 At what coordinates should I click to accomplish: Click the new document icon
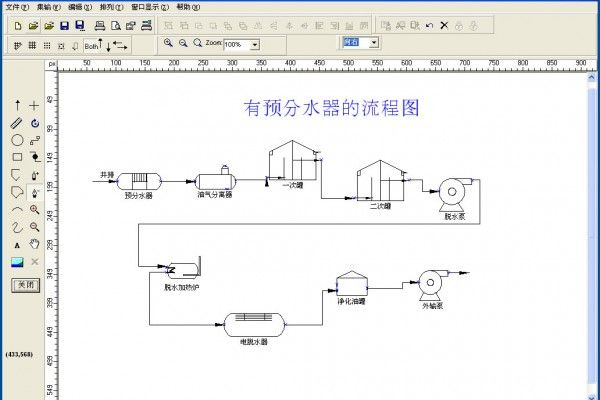(x=17, y=24)
